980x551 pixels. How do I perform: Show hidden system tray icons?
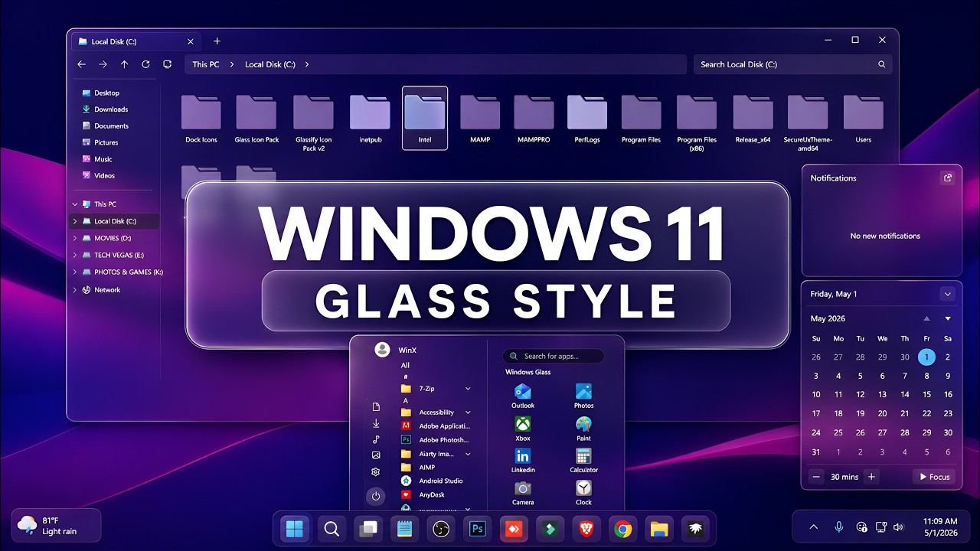(x=813, y=527)
